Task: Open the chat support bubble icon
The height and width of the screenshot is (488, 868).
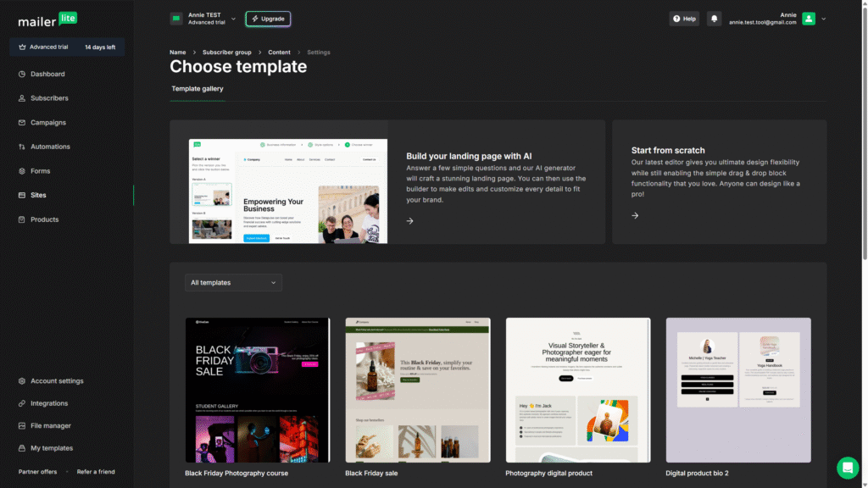Action: (x=847, y=468)
